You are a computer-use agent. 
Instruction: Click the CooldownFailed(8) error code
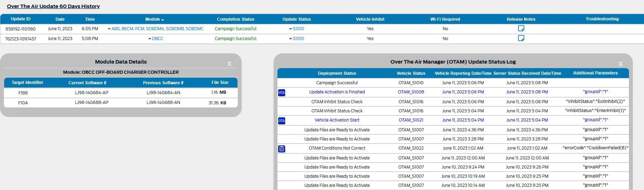coord(596,148)
